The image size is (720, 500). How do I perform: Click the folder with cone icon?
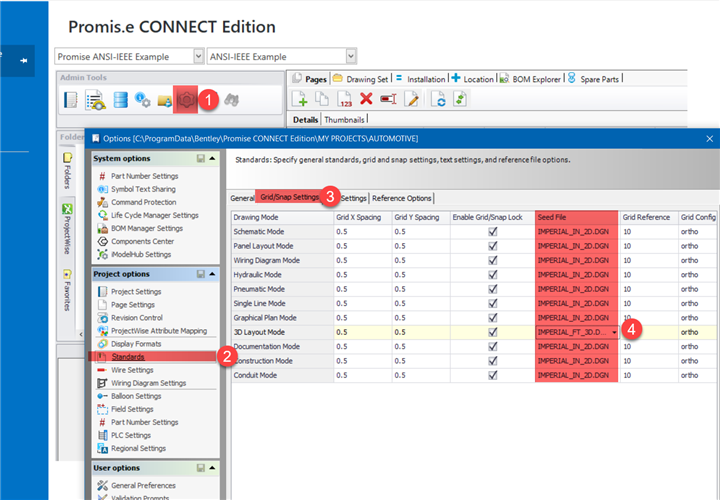pos(164,100)
